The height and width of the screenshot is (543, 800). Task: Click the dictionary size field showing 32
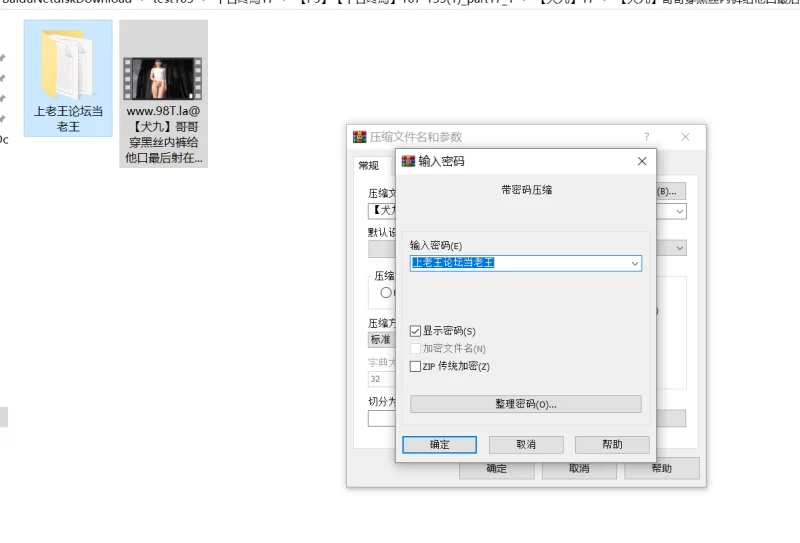tap(382, 379)
